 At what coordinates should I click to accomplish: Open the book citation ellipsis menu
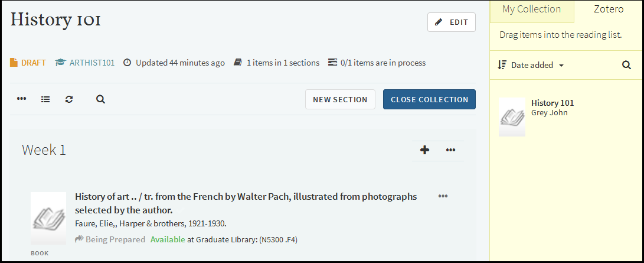[443, 196]
